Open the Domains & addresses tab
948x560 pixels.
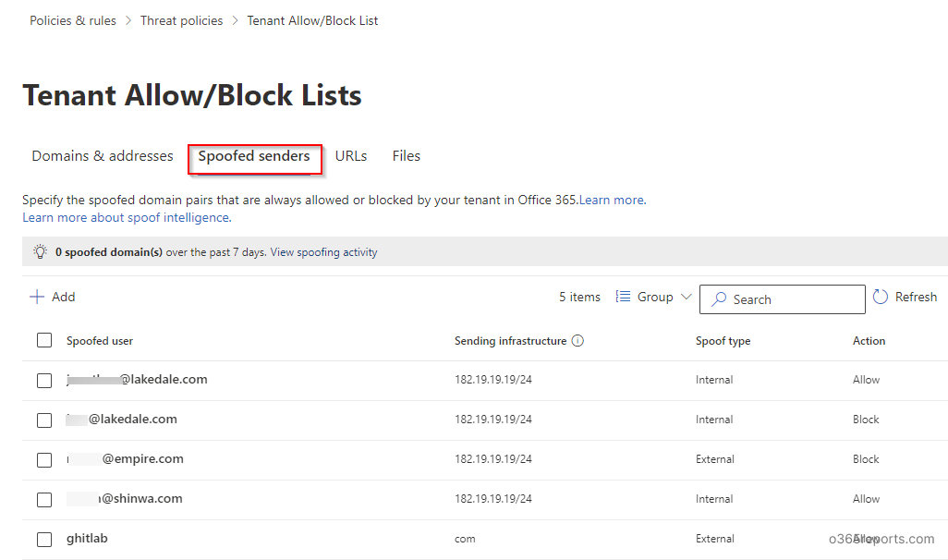click(x=103, y=156)
